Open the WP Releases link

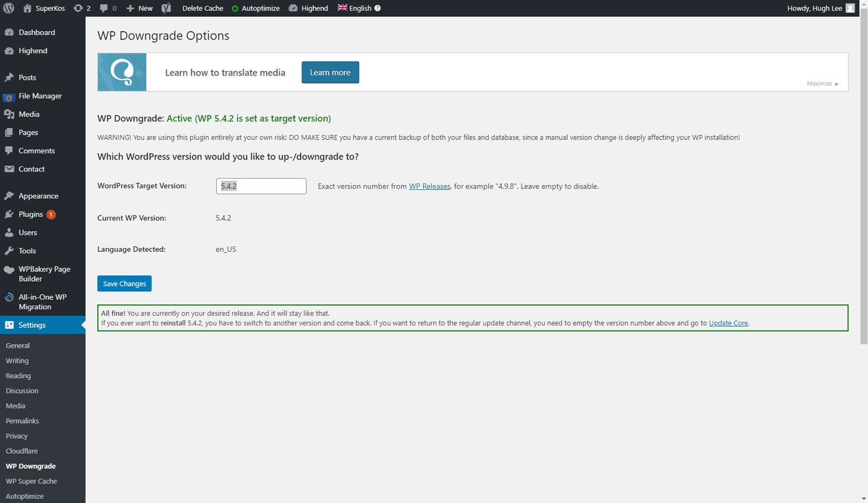tap(430, 186)
